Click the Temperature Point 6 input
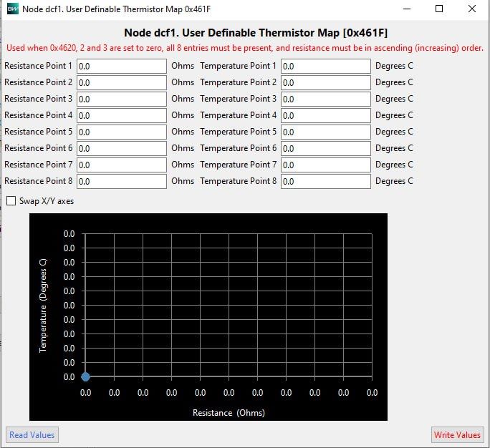Screen dimensions: 490x448 click(x=326, y=149)
